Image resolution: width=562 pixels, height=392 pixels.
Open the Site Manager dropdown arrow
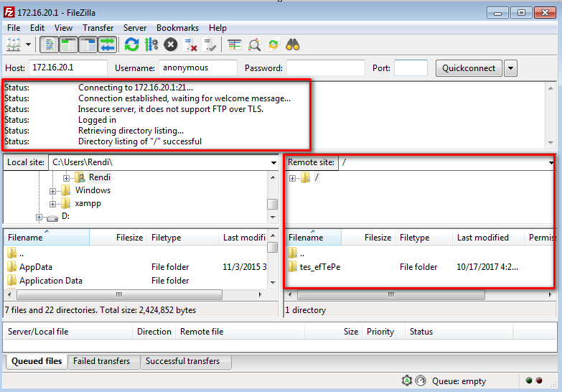coord(28,45)
